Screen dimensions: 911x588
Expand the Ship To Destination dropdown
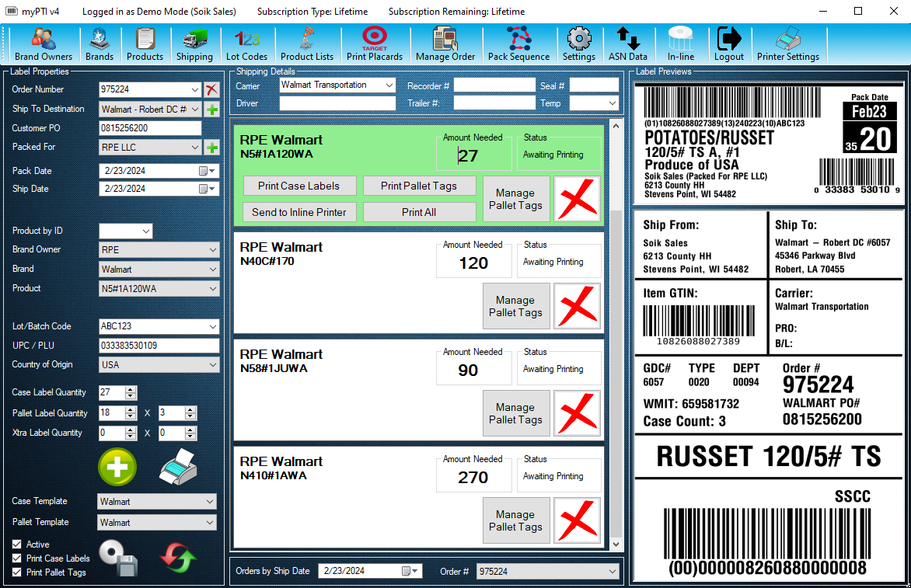(x=194, y=109)
